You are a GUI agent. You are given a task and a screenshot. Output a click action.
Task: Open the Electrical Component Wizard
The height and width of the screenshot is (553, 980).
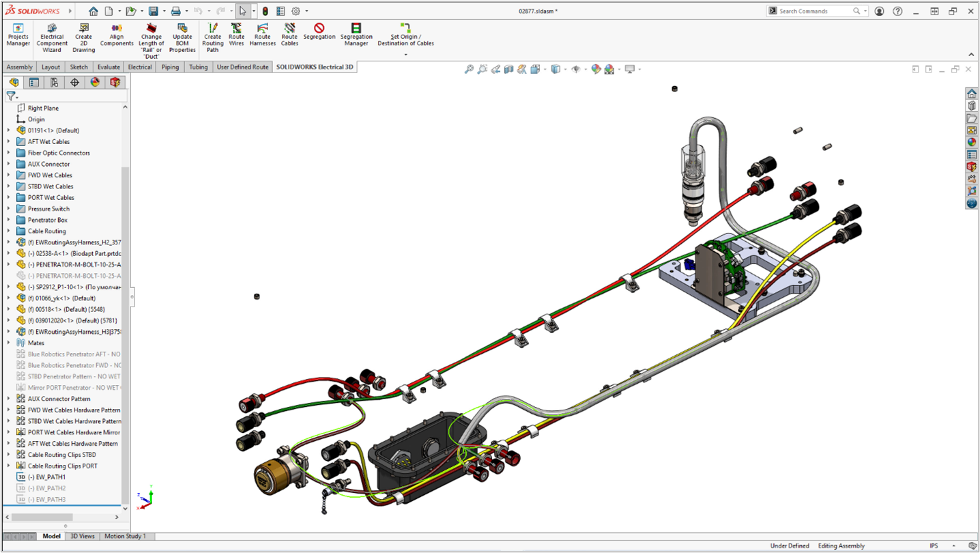51,34
